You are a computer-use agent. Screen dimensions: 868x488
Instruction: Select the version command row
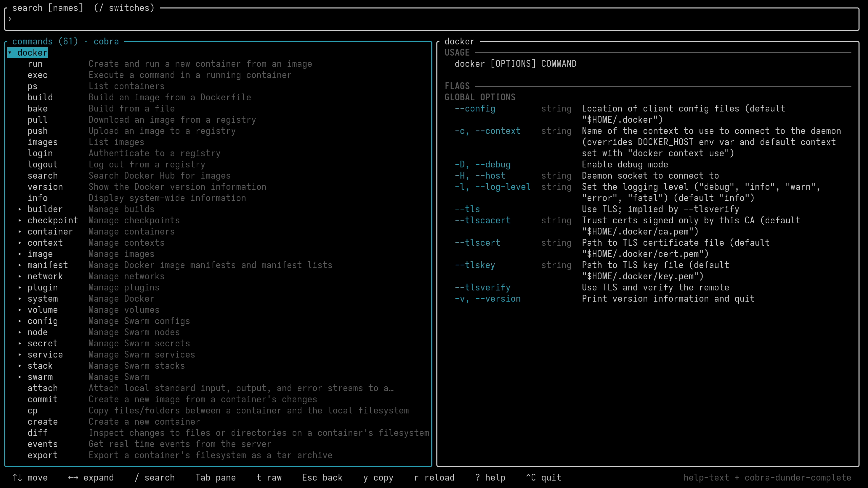tap(219, 187)
